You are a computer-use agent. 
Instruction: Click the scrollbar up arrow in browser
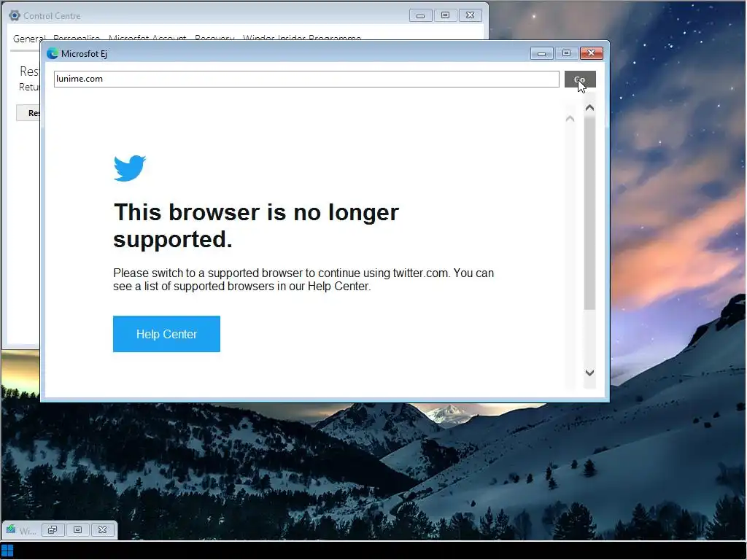point(589,108)
